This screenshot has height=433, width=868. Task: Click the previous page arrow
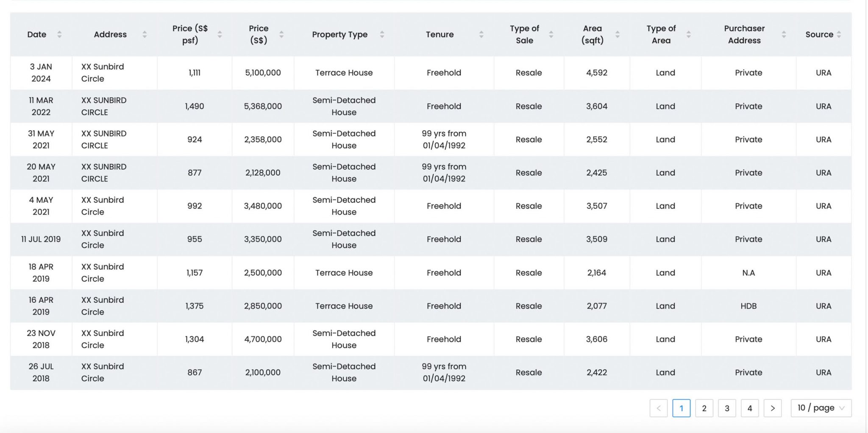click(659, 408)
